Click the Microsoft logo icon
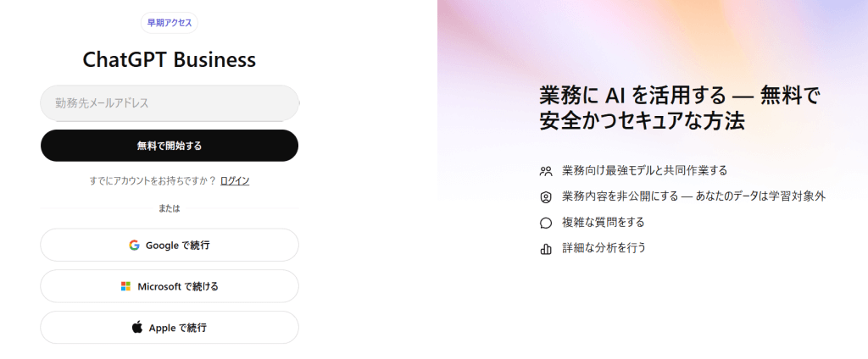 (x=125, y=286)
